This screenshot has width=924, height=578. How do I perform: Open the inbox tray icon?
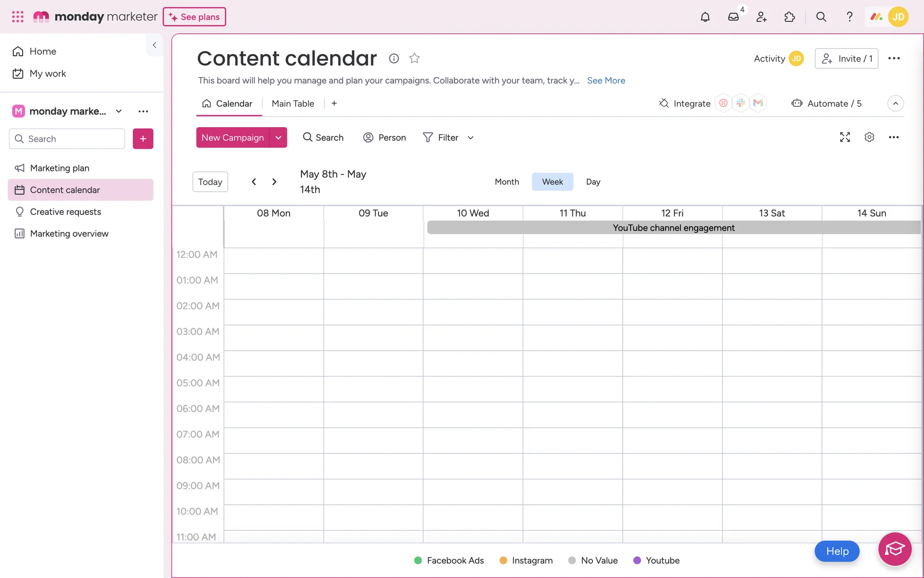(x=733, y=17)
